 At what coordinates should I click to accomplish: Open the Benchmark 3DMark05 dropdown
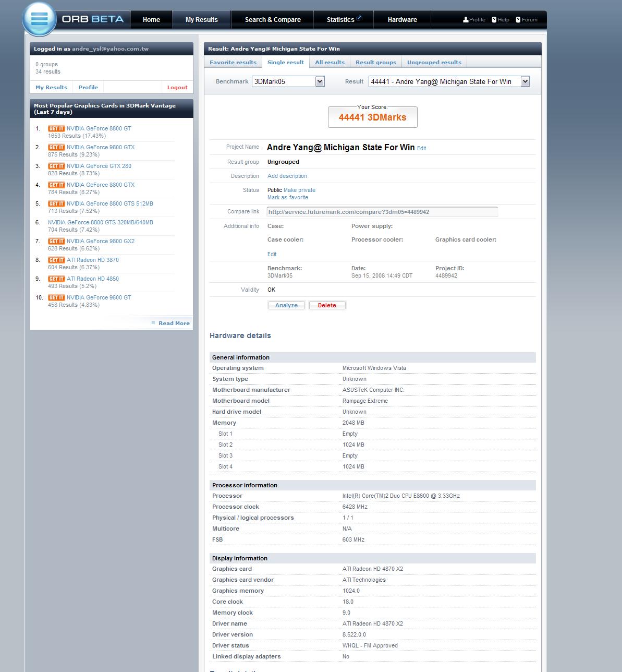pyautogui.click(x=288, y=81)
